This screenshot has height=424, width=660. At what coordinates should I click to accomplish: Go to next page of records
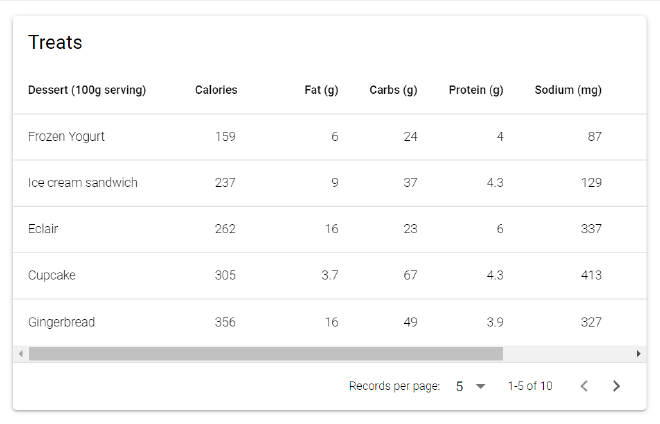(x=616, y=386)
